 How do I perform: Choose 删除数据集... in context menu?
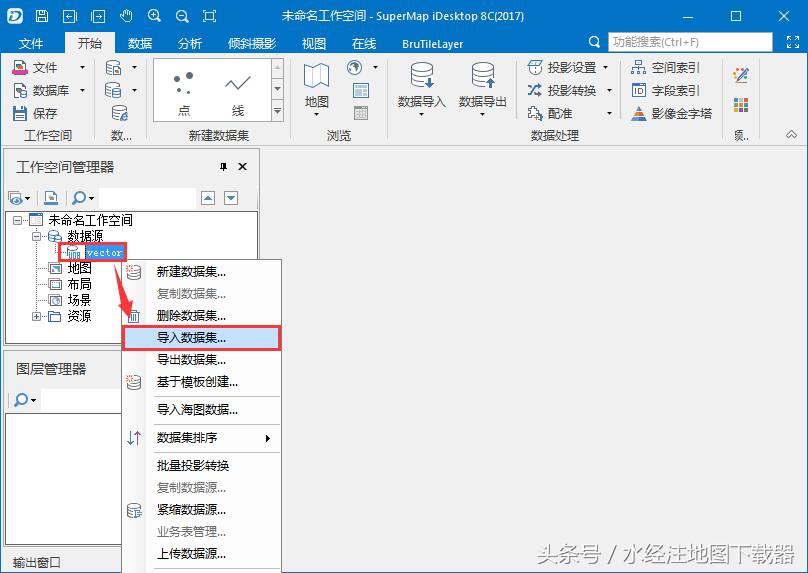202,315
